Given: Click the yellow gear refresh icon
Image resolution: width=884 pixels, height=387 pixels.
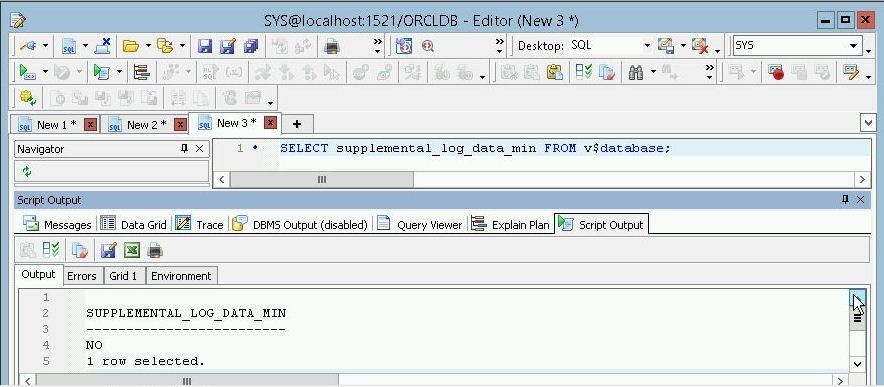Looking at the screenshot, I should click(x=27, y=98).
